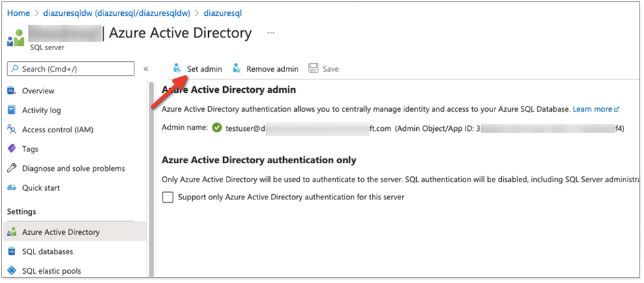
Task: Enable Azure AD-only authentication checkbox
Action: coord(168,197)
